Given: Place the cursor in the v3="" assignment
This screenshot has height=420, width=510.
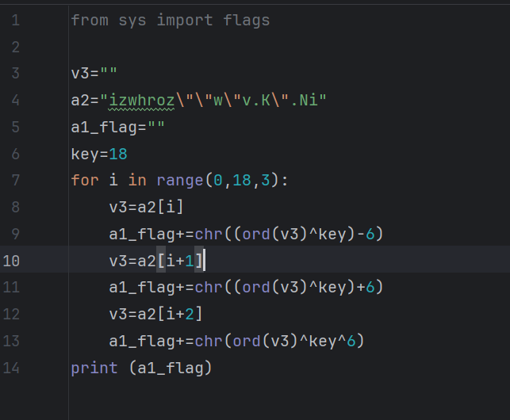Looking at the screenshot, I should (x=94, y=73).
